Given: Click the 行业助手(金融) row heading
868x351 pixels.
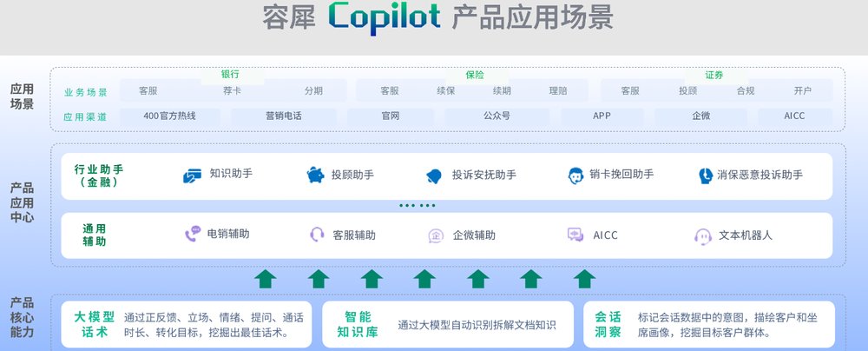Looking at the screenshot, I should click(x=99, y=175).
